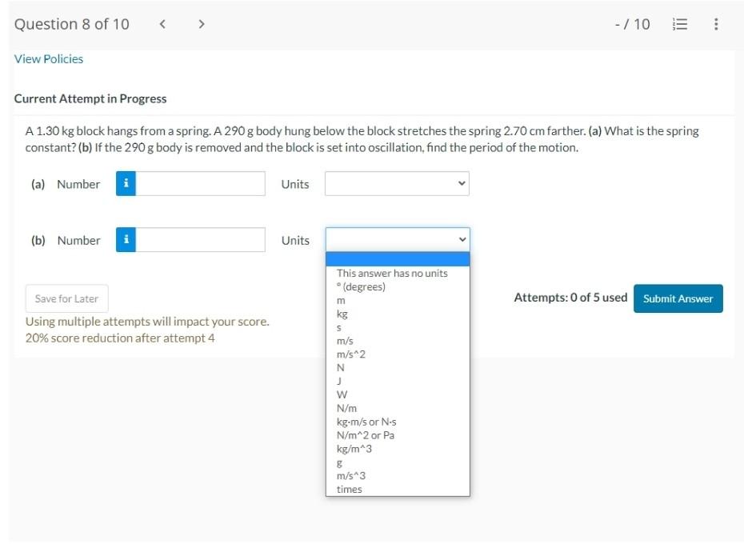Select the blank highlighted option in the units list
Image resolution: width=744 pixels, height=560 pixels.
[x=398, y=259]
